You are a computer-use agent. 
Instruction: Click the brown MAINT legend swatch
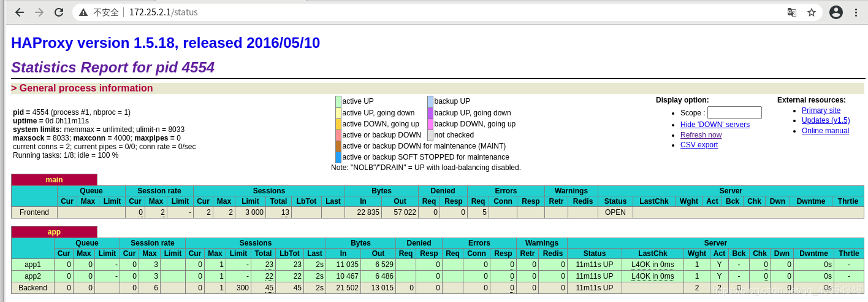[x=338, y=146]
